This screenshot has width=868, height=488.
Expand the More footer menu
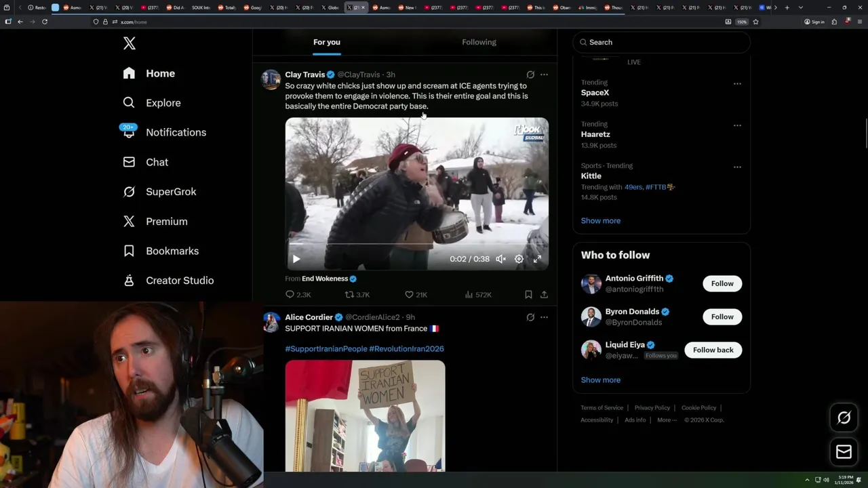(667, 420)
